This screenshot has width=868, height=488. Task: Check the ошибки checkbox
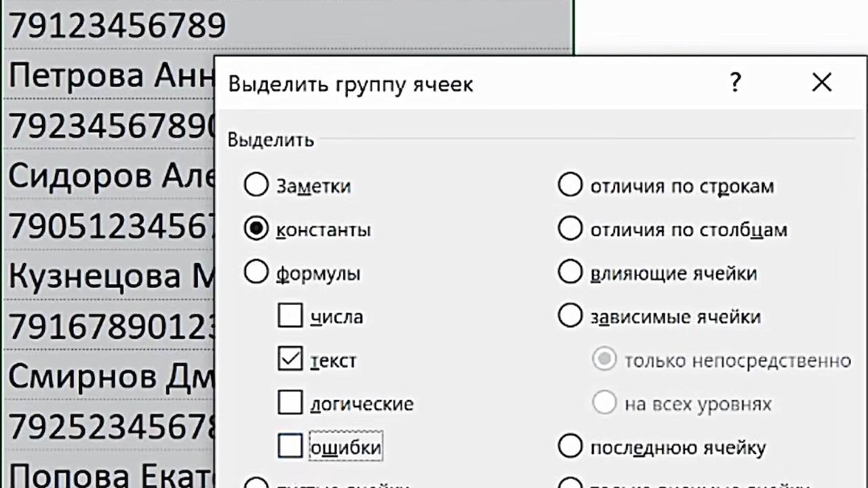click(290, 447)
